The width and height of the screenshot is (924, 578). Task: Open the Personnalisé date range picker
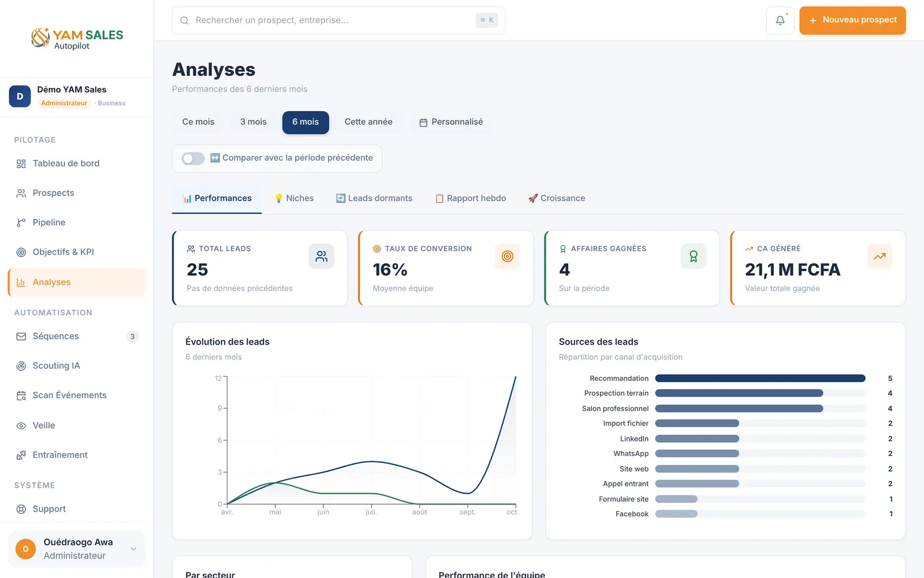click(x=451, y=122)
